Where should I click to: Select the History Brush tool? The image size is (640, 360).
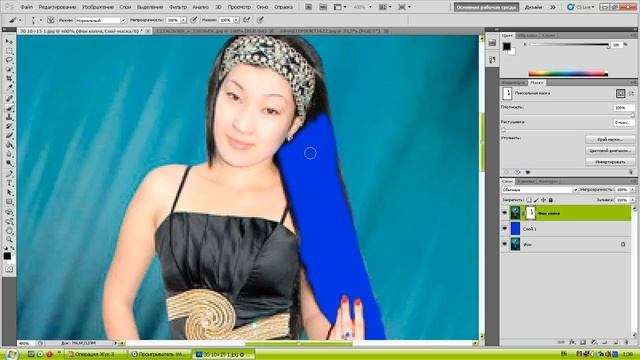(9, 126)
